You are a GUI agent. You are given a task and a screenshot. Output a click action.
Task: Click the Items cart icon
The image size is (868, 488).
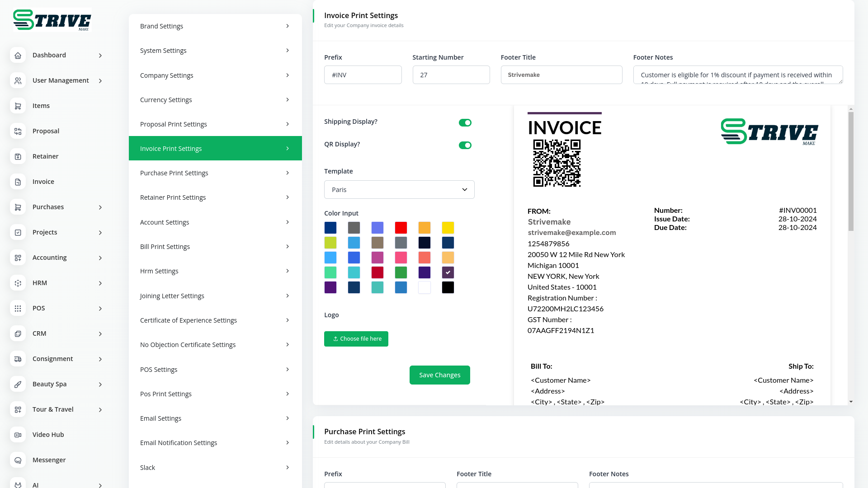18,106
